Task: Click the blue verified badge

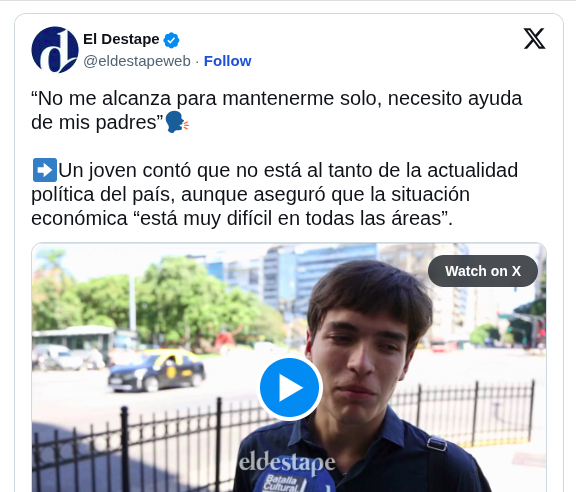Action: click(x=171, y=40)
